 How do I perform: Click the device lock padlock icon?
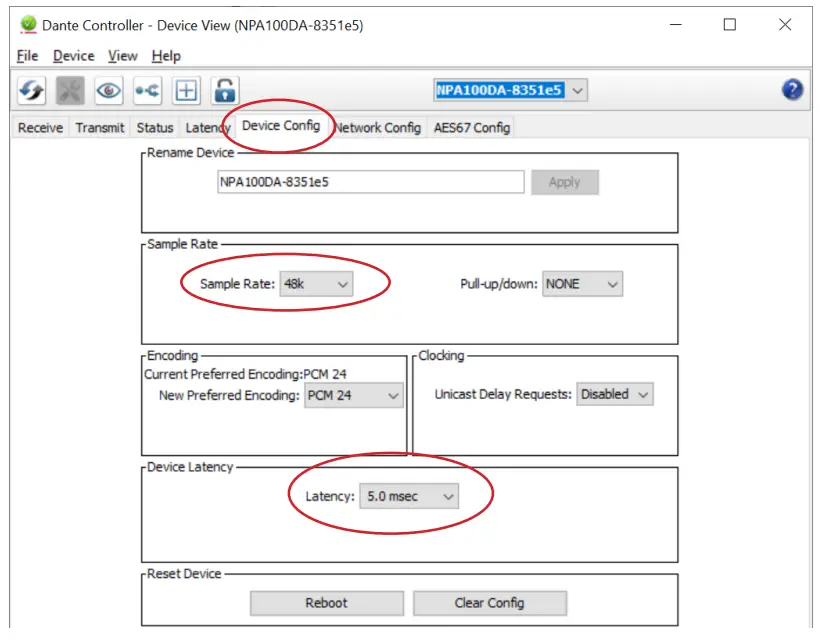click(225, 90)
